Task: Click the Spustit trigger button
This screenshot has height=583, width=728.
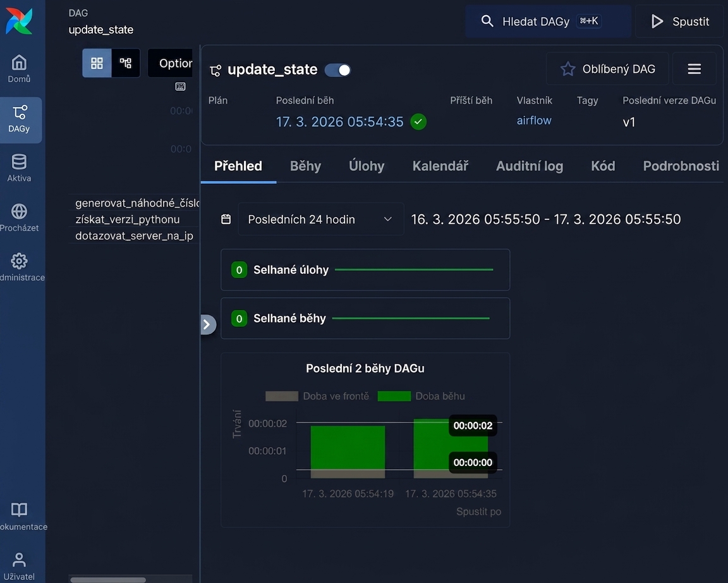Action: [x=680, y=21]
